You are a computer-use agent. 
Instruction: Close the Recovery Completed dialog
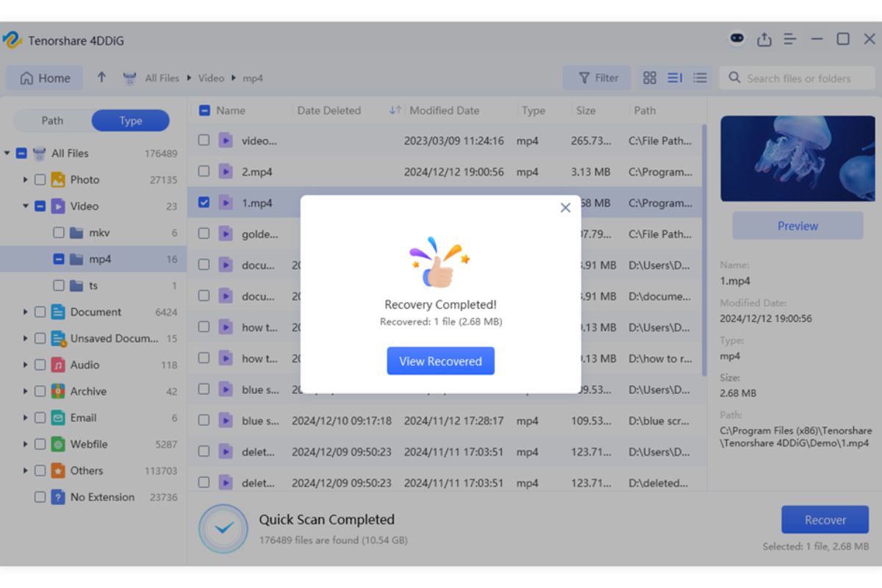click(x=565, y=208)
